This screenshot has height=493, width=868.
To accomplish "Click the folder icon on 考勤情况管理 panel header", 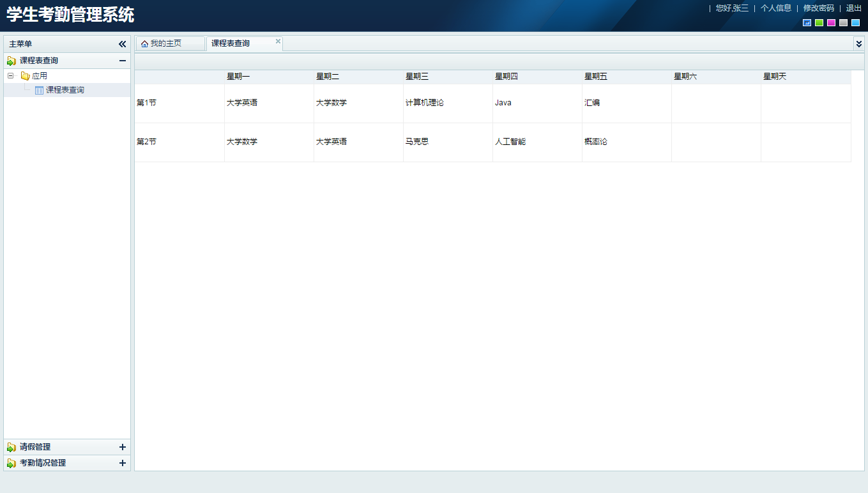I will (x=10, y=463).
